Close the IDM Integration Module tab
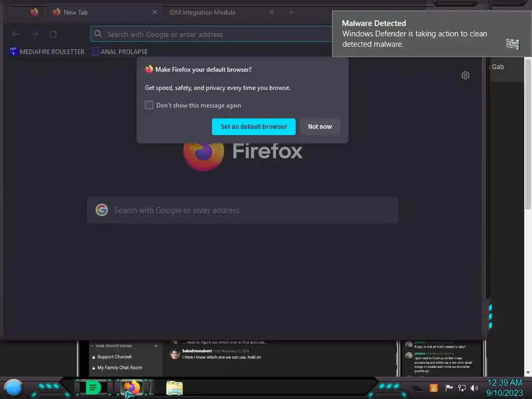 [271, 12]
